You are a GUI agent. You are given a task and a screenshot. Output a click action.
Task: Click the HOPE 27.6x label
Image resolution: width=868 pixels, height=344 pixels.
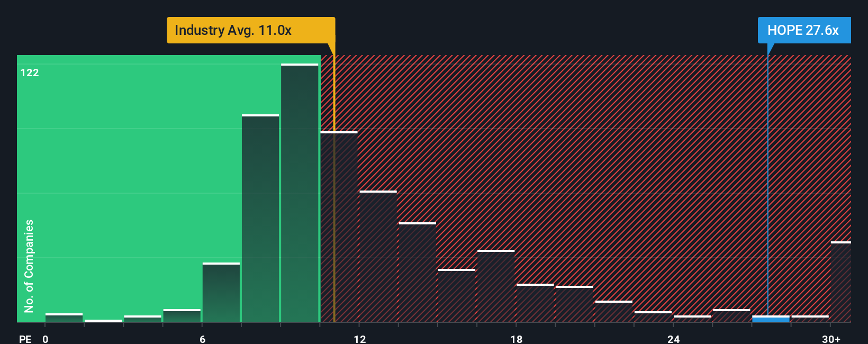804,30
